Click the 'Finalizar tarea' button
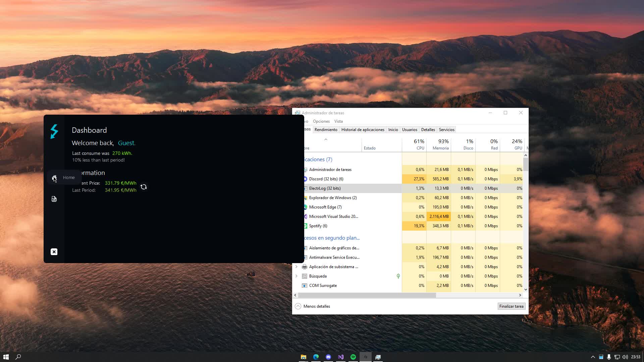 [511, 306]
